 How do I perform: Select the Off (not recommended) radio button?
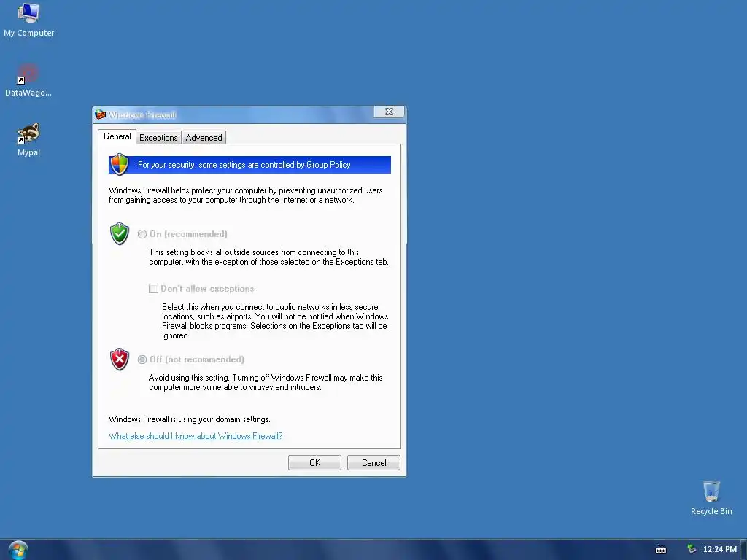[142, 359]
